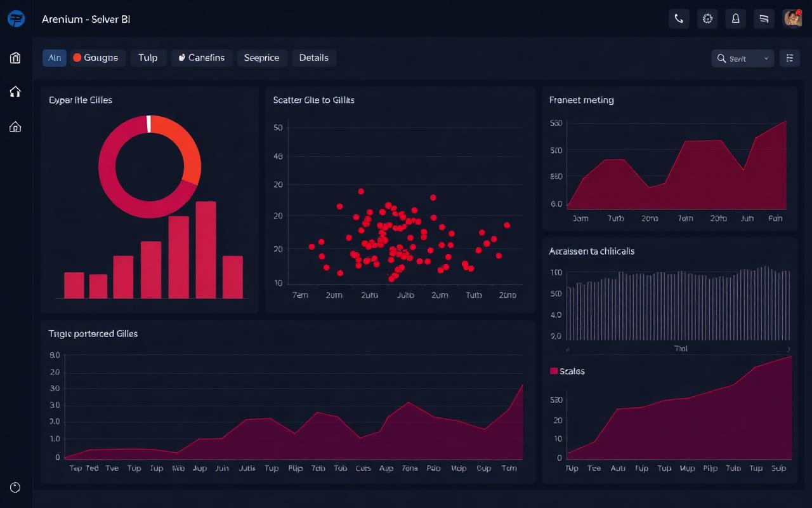Expand the search box dropdown arrow
812x508 pixels.
point(766,58)
